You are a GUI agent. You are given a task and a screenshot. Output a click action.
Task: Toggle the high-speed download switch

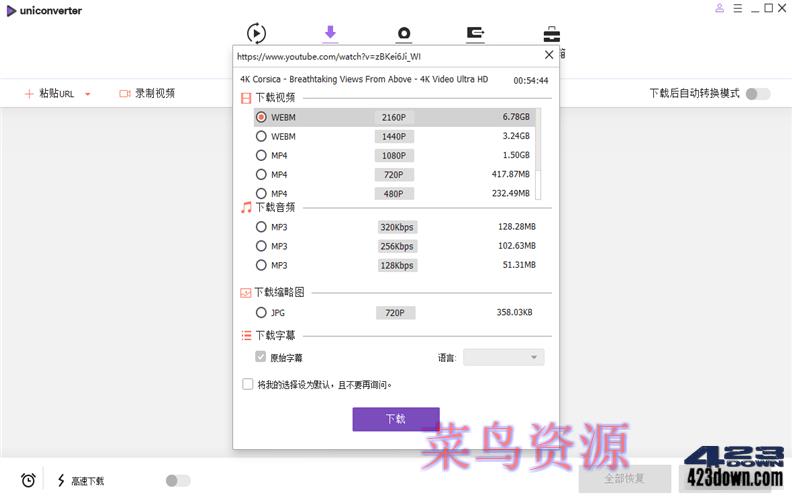click(x=178, y=481)
